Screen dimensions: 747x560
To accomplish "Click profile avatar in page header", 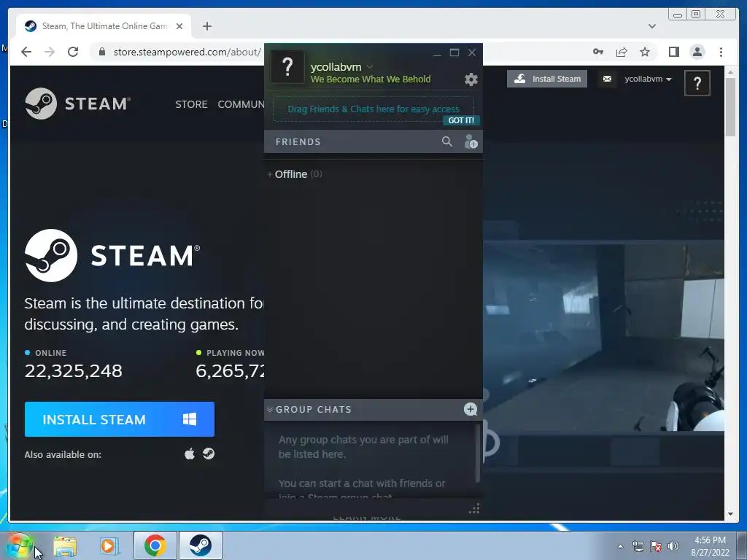I will pyautogui.click(x=697, y=83).
